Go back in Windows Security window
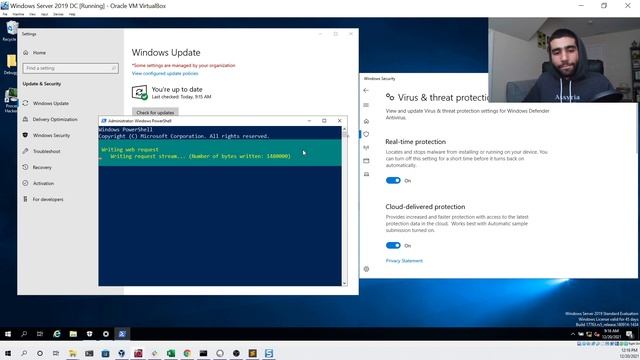This screenshot has height=360, width=640. 366,90
